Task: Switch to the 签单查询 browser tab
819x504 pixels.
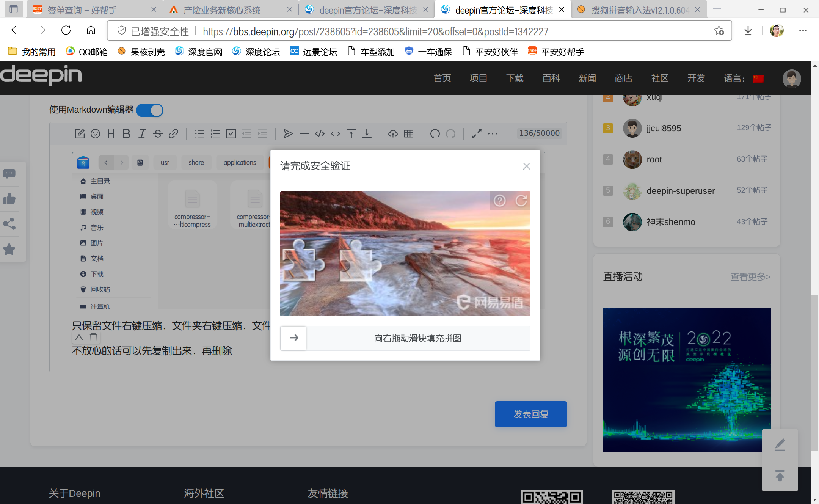Action: coord(83,10)
